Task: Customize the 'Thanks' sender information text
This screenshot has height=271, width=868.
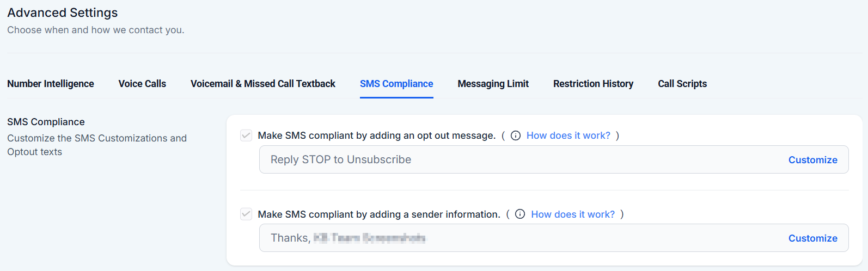Action: [x=812, y=238]
